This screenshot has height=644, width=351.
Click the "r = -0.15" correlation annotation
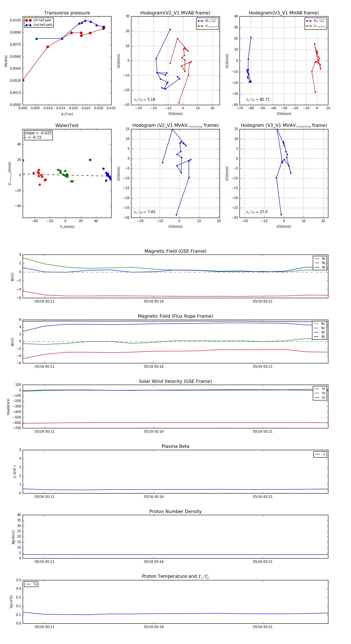[x=33, y=137]
